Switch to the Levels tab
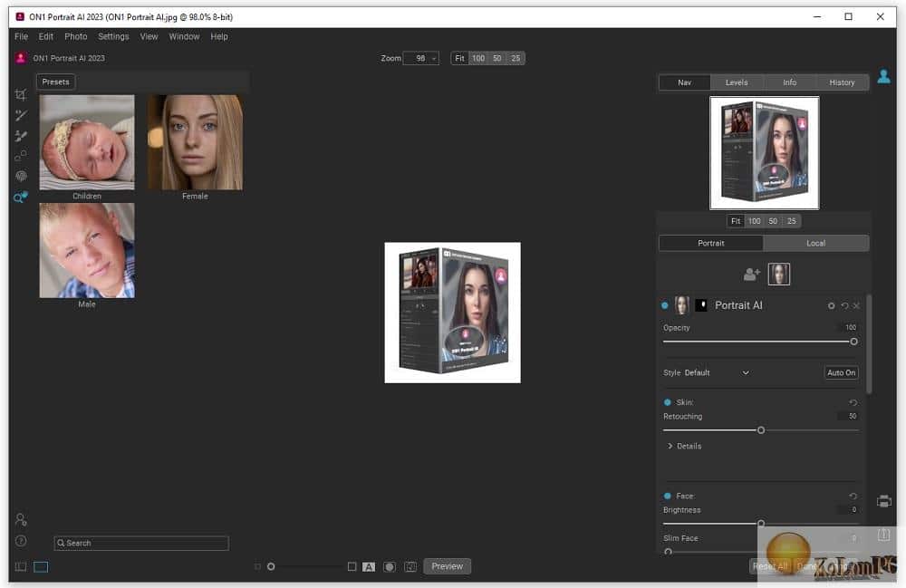Viewport: 906px width, 588px height. (x=737, y=82)
